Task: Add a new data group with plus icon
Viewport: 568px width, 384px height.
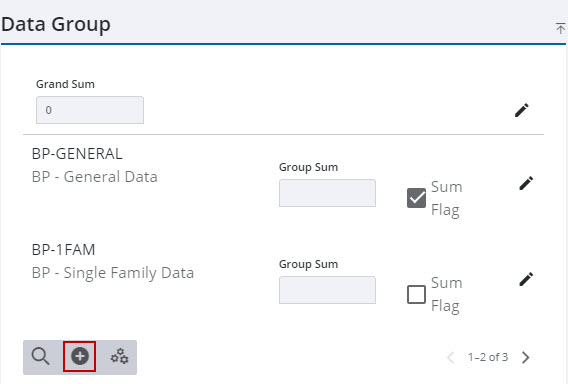Action: [80, 356]
